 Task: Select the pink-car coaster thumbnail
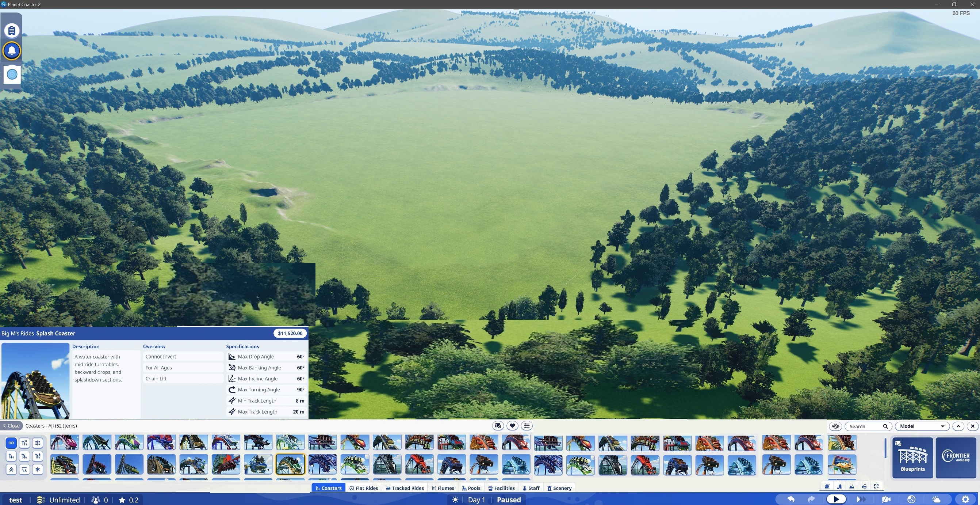65,443
